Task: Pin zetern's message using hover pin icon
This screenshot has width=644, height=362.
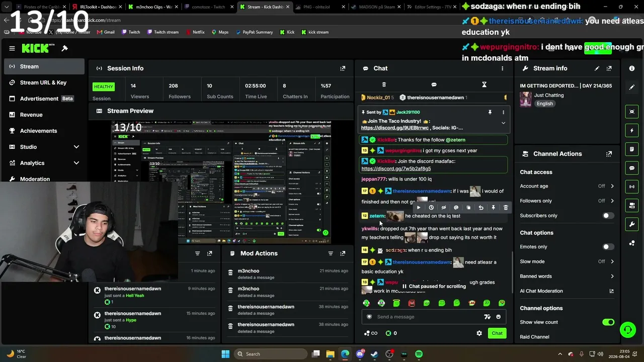Action: 493,208
